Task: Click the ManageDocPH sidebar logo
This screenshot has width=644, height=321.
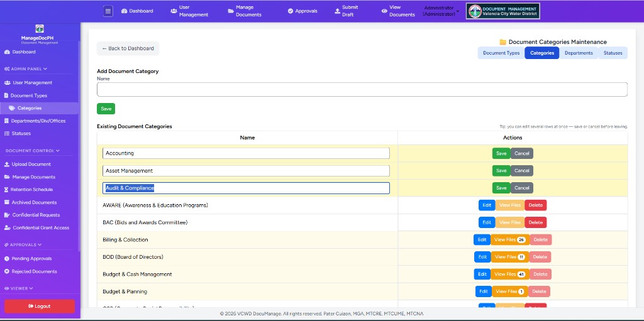Action: [40, 29]
